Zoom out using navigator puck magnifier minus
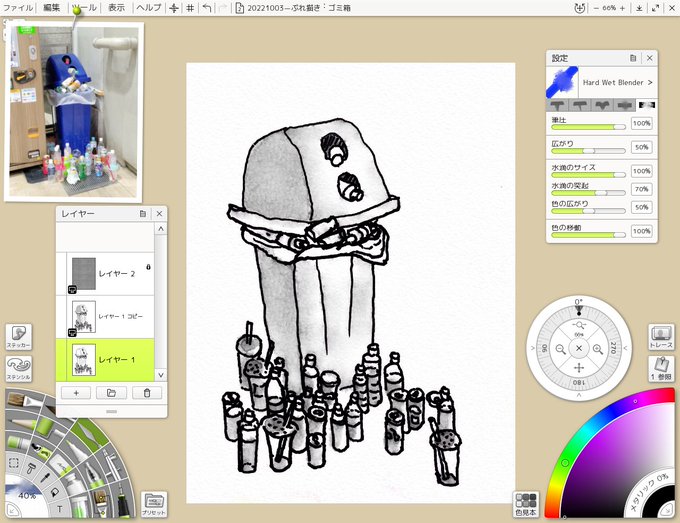This screenshot has width=680, height=523. (x=561, y=349)
